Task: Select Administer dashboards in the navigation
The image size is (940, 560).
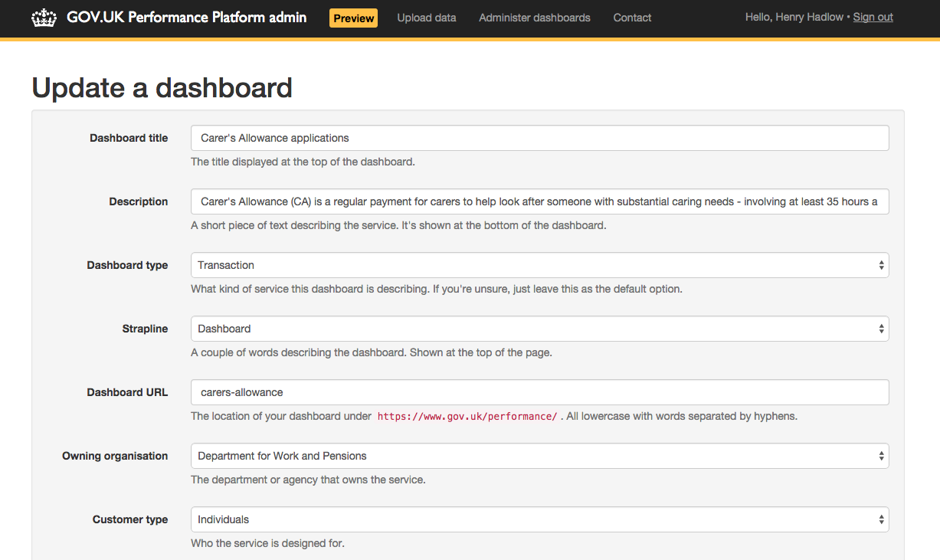Action: click(x=534, y=17)
